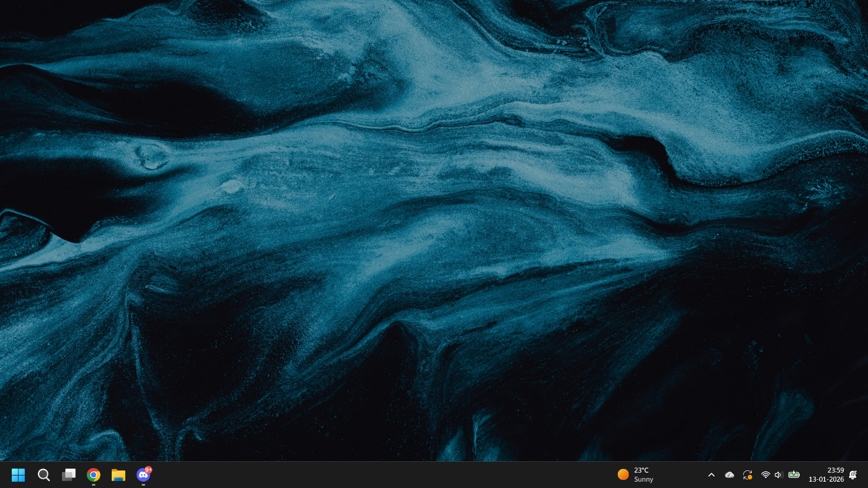Switch to Google Chrome
The image size is (868, 488).
(94, 475)
